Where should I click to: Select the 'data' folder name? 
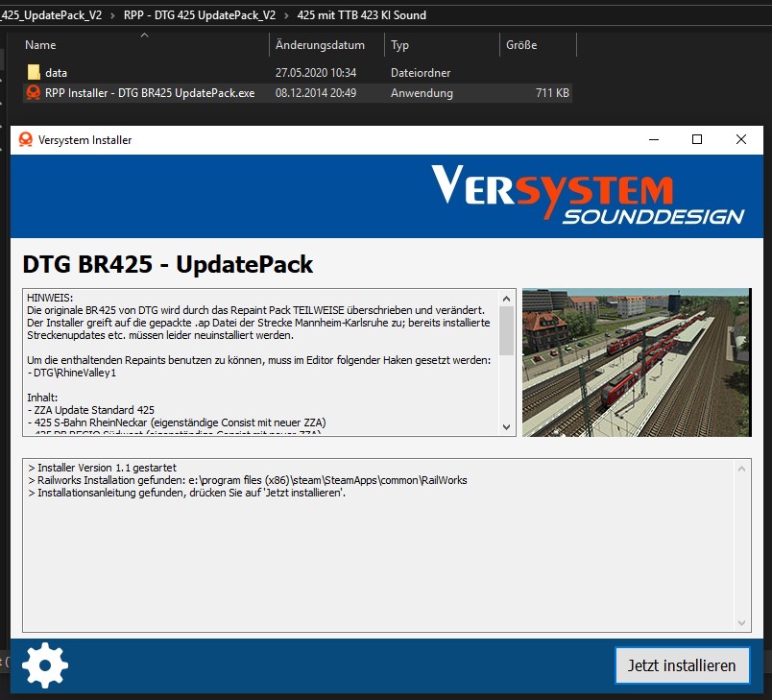point(56,73)
